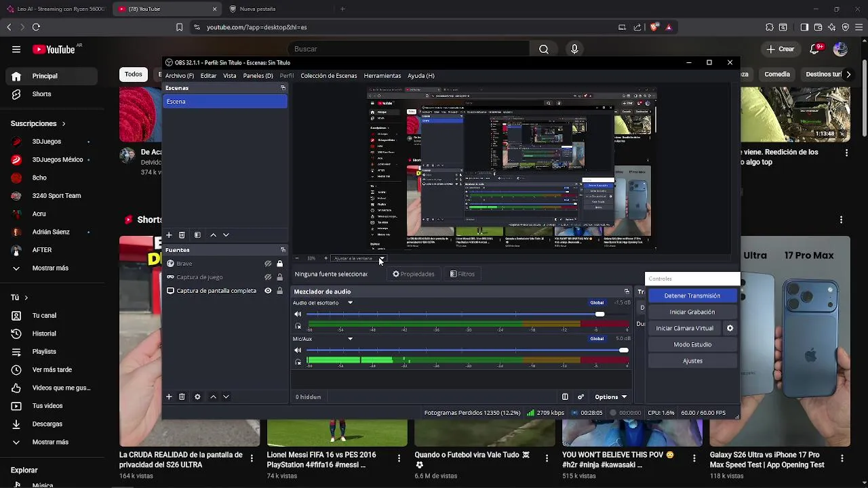
Task: Toggle monitoring headphone for Mic/Aux
Action: 298,362
